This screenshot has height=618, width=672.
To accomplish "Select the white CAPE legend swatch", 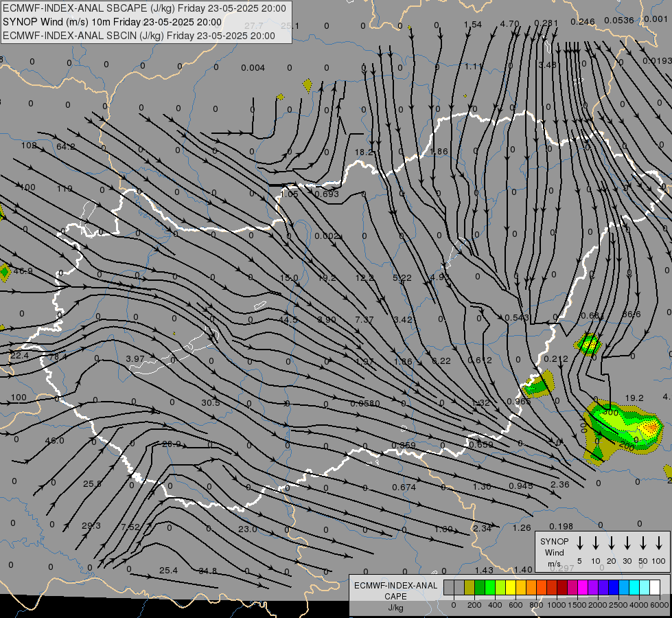I will (x=654, y=587).
